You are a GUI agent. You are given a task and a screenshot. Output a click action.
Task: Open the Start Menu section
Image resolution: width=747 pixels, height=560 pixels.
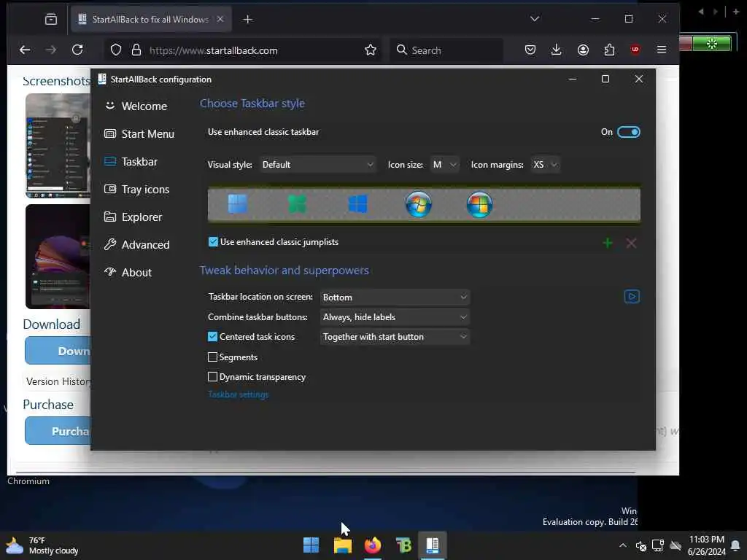pos(139,134)
